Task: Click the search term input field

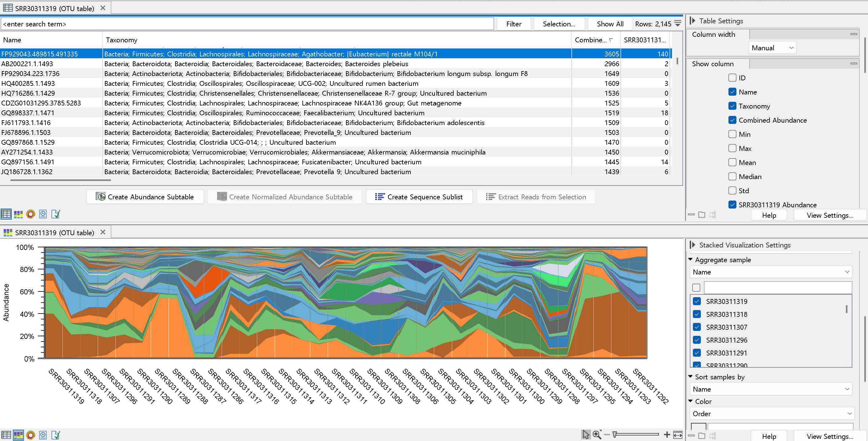Action: tap(248, 24)
